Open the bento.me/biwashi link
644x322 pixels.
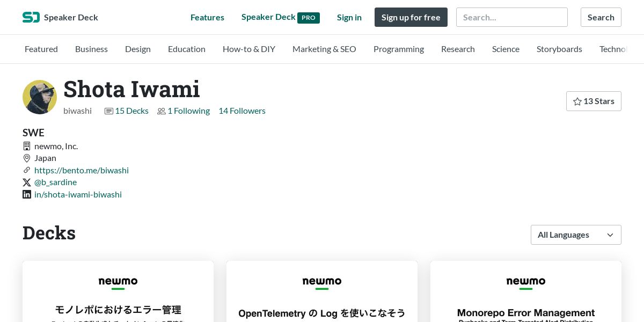point(82,170)
